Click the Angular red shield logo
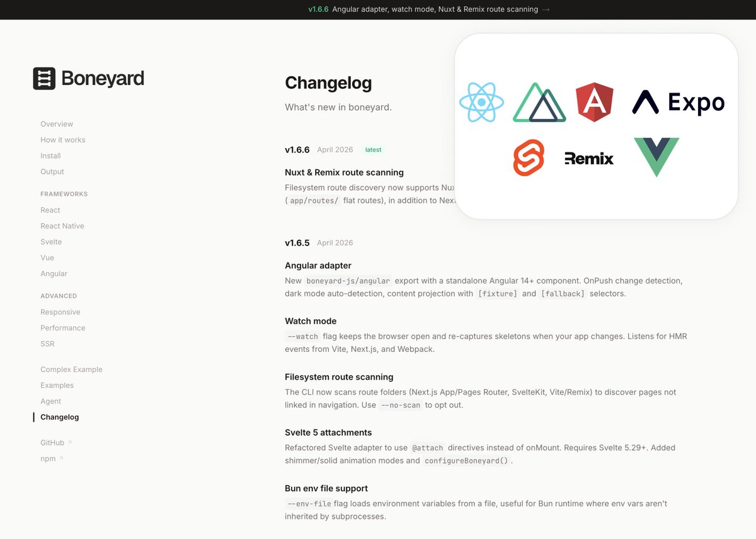Image resolution: width=756 pixels, height=539 pixels. [x=595, y=102]
